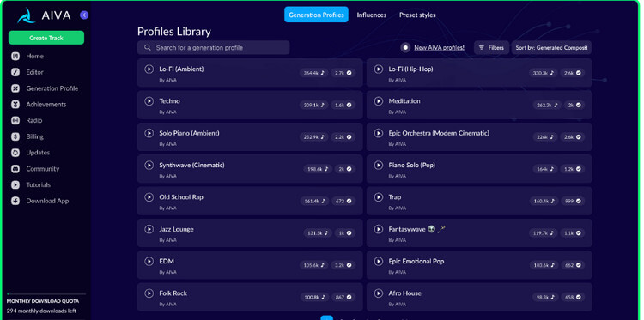Switch to the Preset styles tab
Image resolution: width=644 pixels, height=320 pixels.
[417, 15]
